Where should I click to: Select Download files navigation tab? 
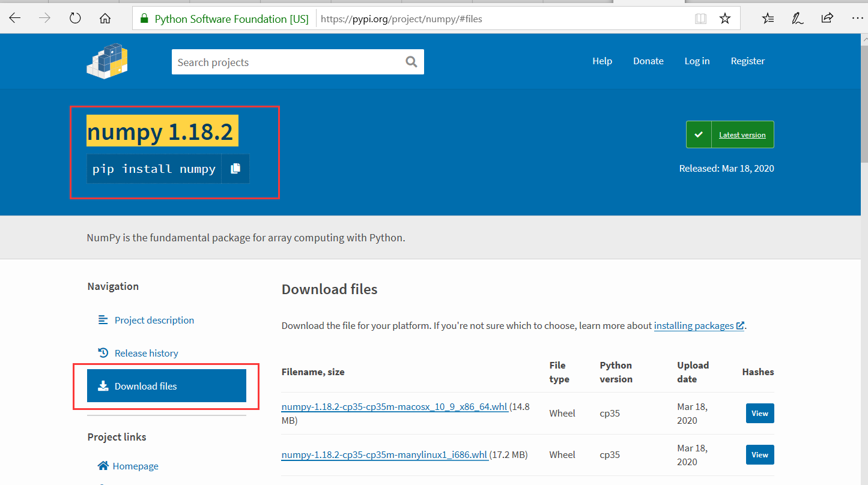pyautogui.click(x=166, y=386)
